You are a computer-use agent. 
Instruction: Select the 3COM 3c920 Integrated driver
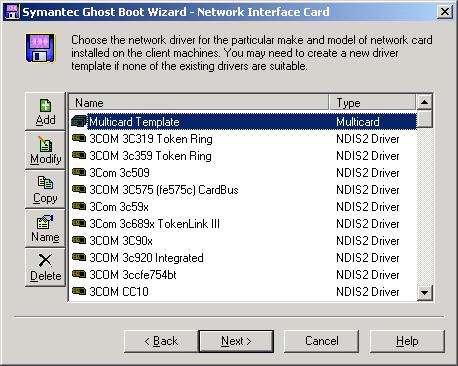243,257
